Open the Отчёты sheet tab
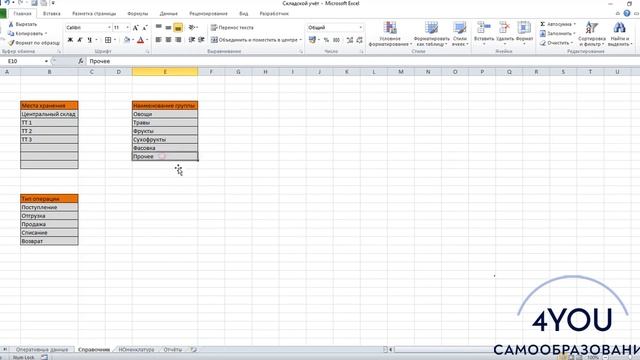Screen dimensions: 640x360 coord(173,350)
